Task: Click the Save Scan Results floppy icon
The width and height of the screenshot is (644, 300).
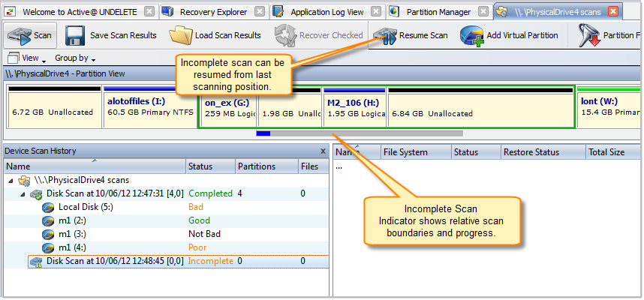Action: [75, 36]
